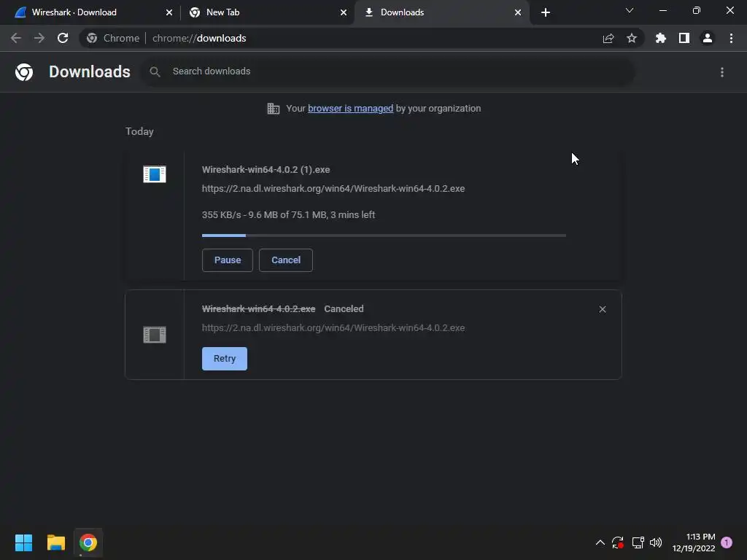
Task: Open the notification badge in the taskbar
Action: tap(727, 542)
